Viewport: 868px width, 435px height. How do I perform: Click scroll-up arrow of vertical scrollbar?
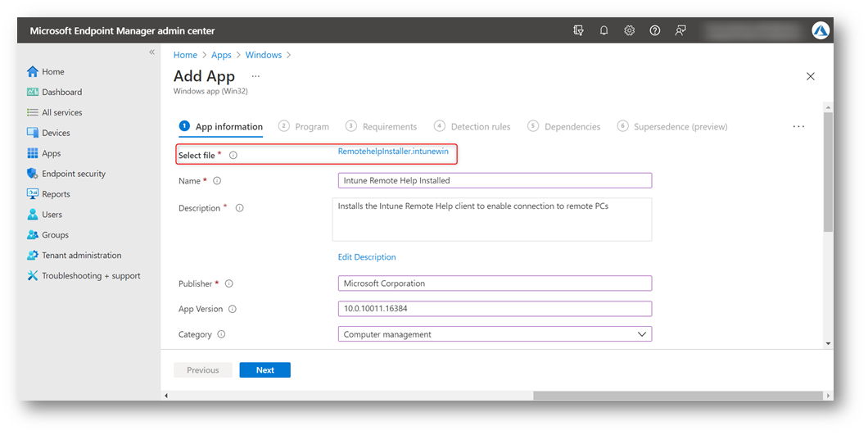pos(828,107)
